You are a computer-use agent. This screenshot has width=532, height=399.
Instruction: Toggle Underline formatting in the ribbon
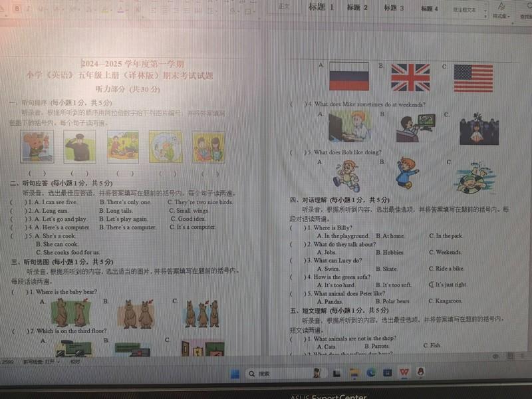coord(41,9)
